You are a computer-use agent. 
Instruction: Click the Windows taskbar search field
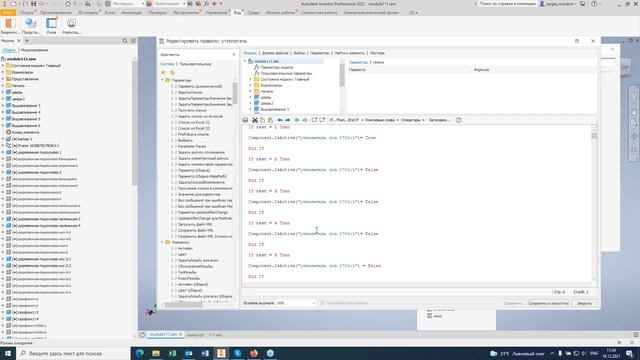(x=73, y=353)
